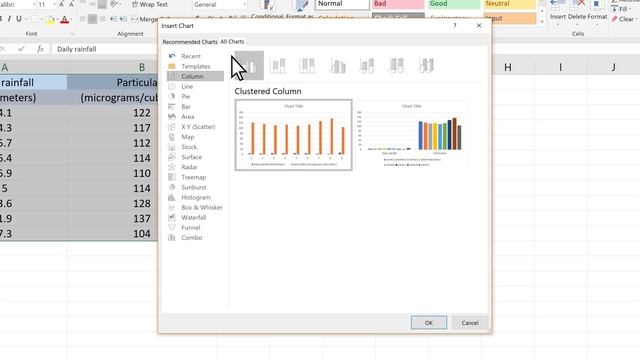This screenshot has height=360, width=640.
Task: Pick the multicolor clustered column preview
Action: point(411,135)
